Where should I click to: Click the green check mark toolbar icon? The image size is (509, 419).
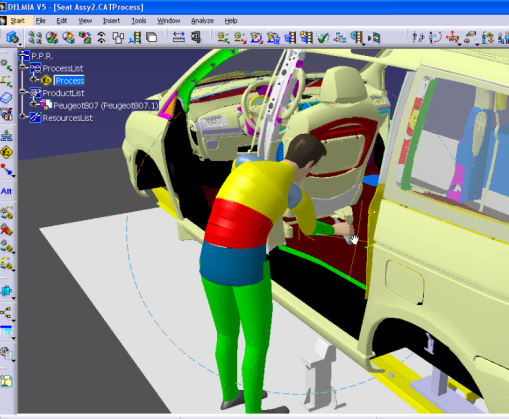tap(323, 38)
